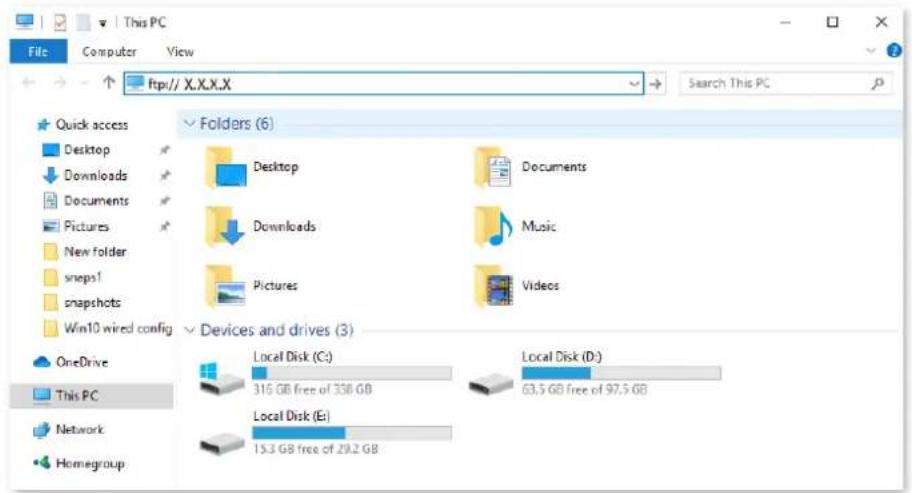Open the Videos folder icon
The image size is (912, 493).
[x=493, y=286]
